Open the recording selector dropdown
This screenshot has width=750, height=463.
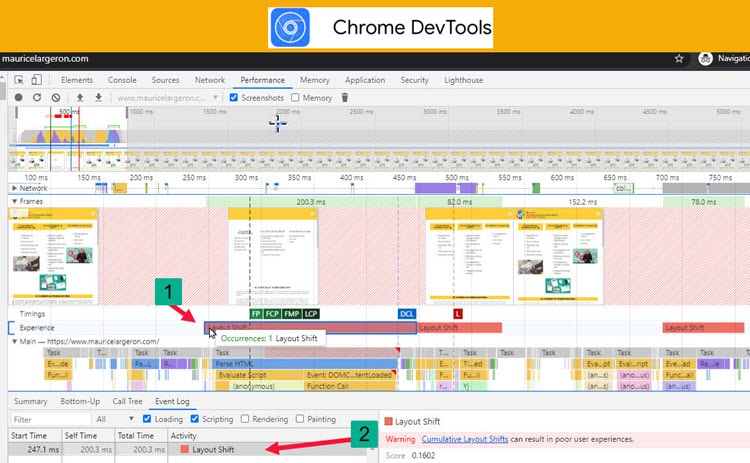167,98
